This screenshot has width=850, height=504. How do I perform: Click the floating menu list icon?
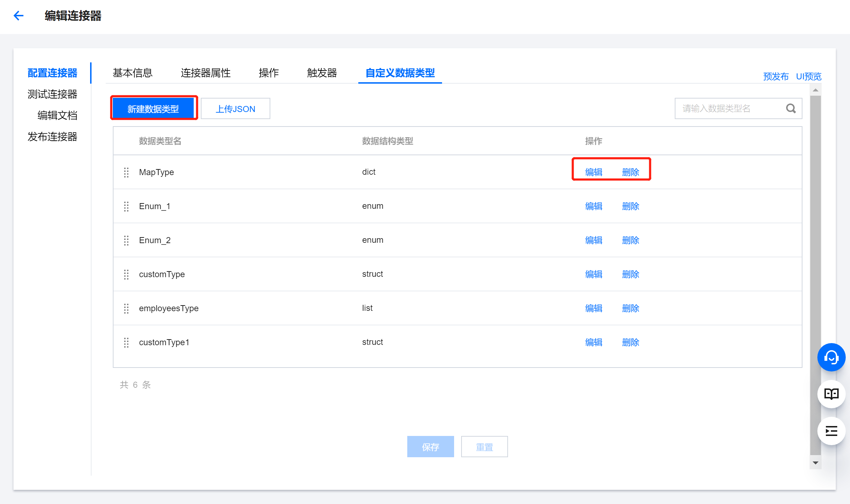click(831, 431)
